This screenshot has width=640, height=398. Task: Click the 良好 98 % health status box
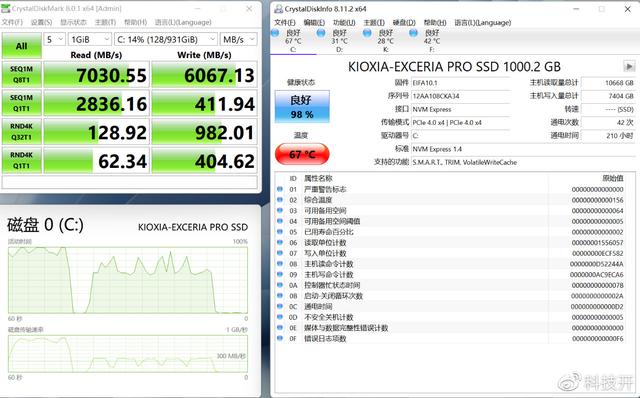coord(302,107)
